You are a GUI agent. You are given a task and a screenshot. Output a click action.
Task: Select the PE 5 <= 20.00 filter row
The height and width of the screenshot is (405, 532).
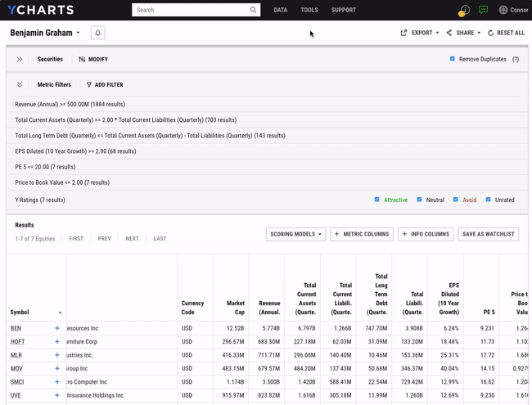(x=267, y=167)
